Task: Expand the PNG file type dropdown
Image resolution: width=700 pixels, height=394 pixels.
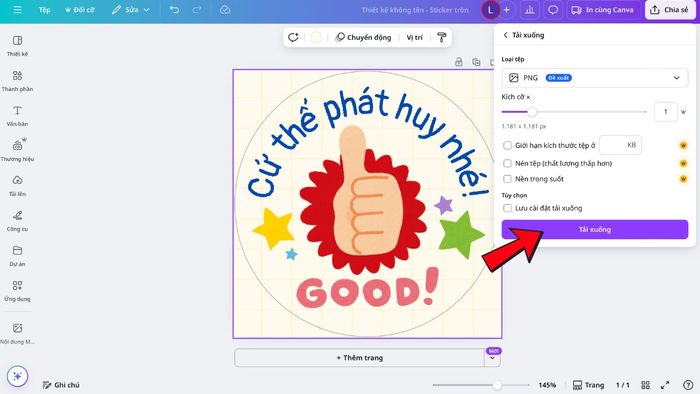Action: (595, 78)
